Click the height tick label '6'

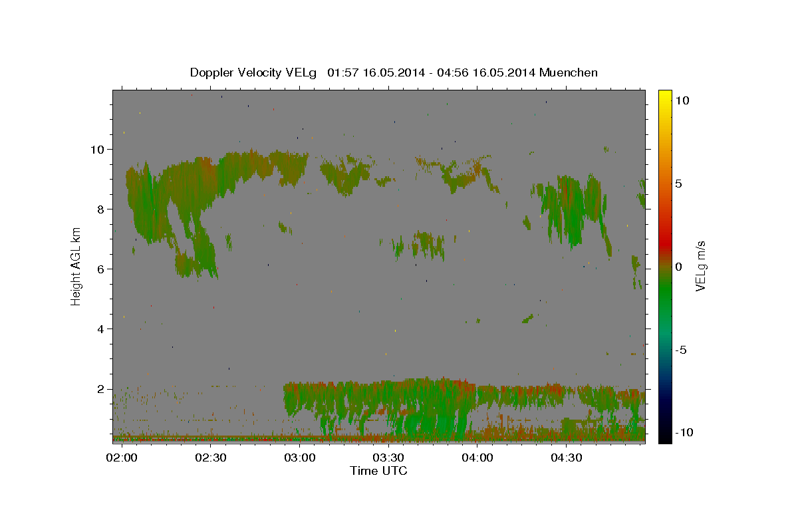(x=101, y=269)
